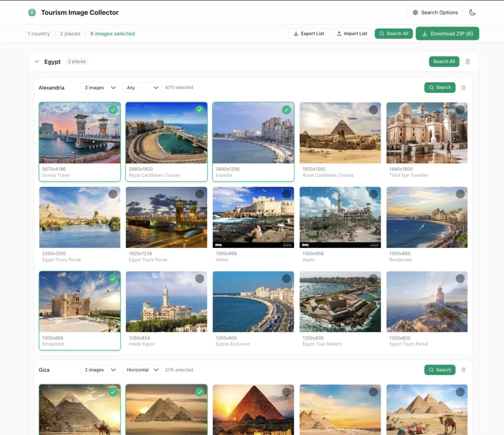Click 'Third Eye Traveller' source text
504x435 pixels.
pos(409,175)
